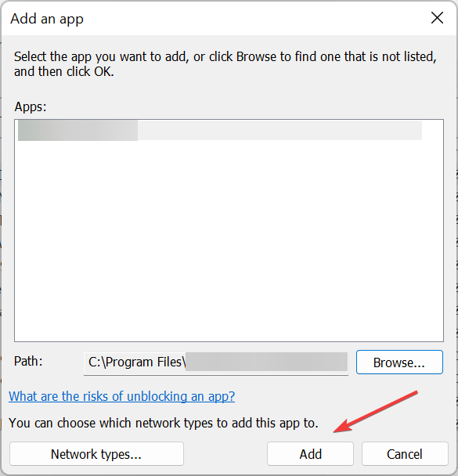Cancel the Add an app dialog
Screen dimensions: 458x476
click(x=405, y=454)
